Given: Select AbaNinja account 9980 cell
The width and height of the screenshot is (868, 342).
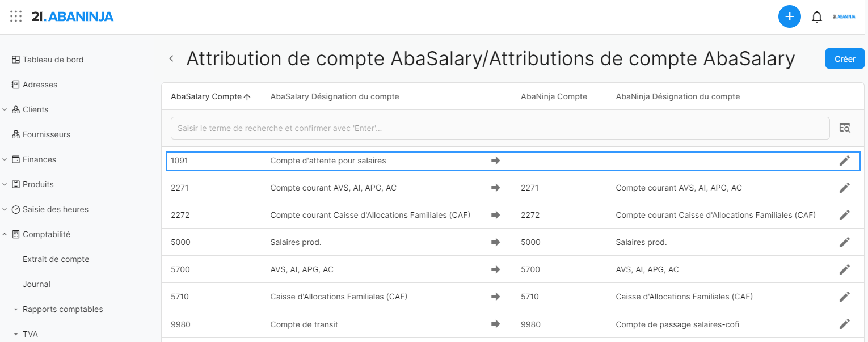Looking at the screenshot, I should 530,324.
